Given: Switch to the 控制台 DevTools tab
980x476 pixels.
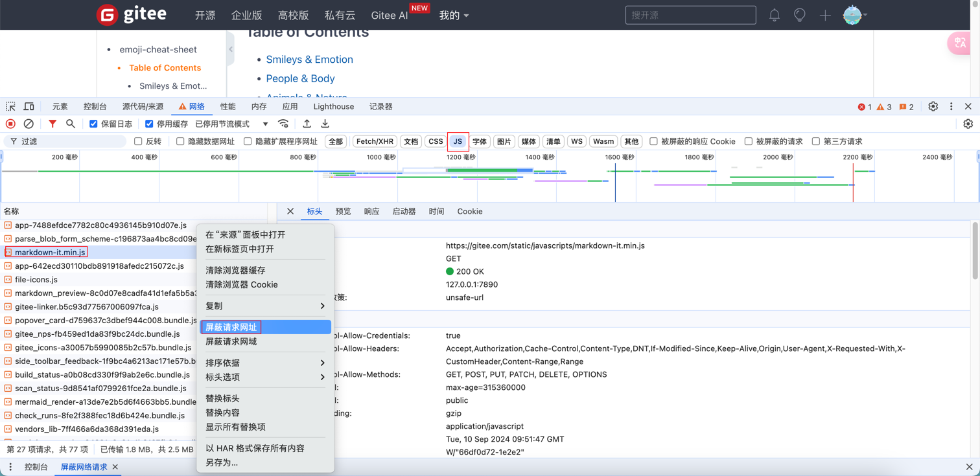Looking at the screenshot, I should [x=95, y=106].
